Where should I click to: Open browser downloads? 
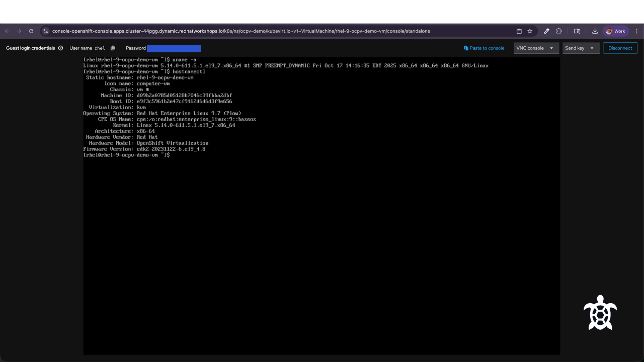click(x=595, y=31)
